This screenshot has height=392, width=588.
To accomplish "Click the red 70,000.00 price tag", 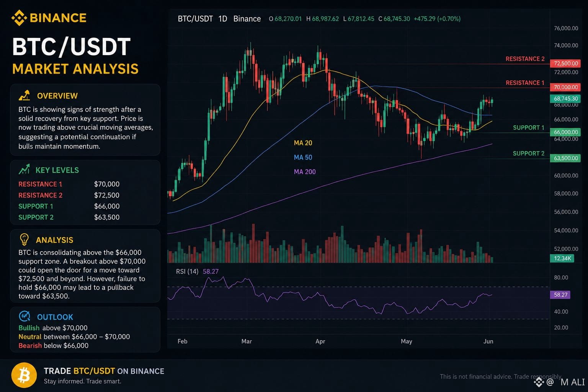I will click(565, 87).
